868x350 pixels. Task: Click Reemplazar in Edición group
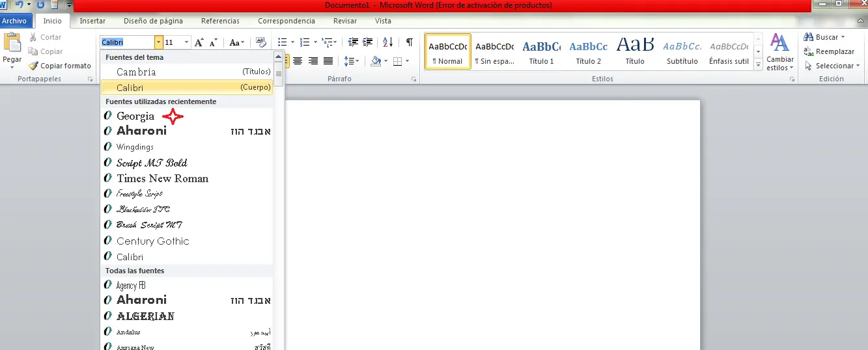click(x=828, y=51)
